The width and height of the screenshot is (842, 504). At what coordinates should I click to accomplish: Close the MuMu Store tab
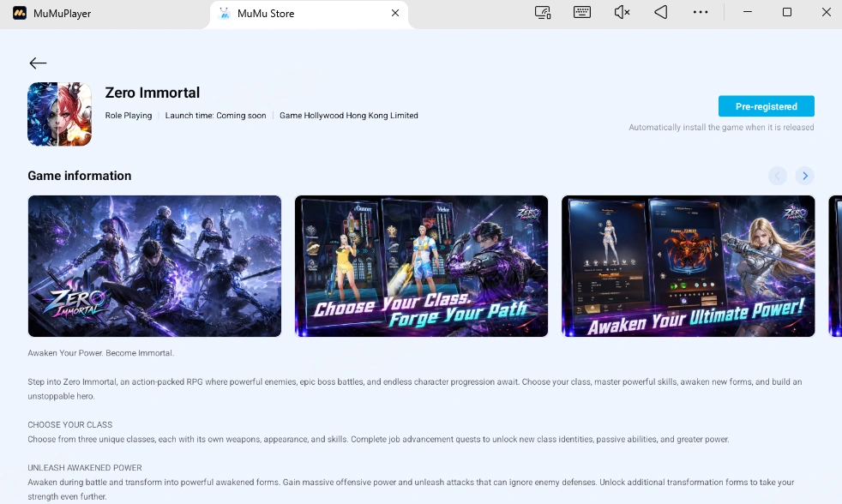[395, 13]
